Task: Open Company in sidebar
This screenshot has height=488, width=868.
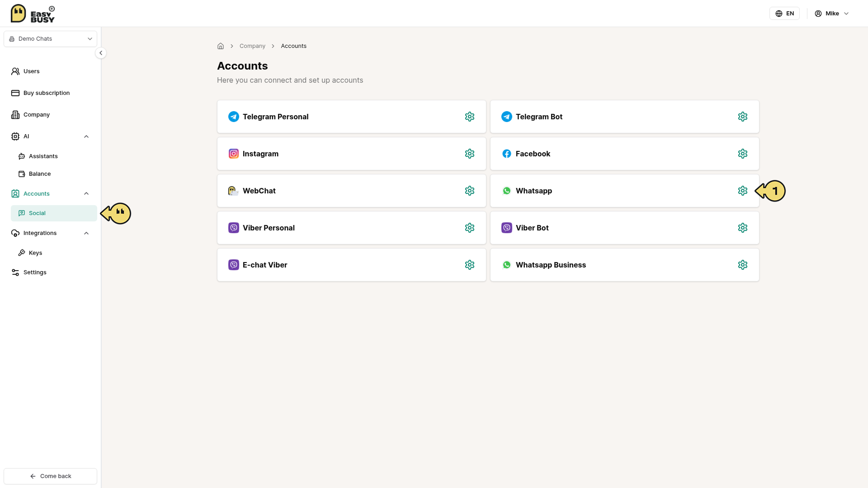Action: [x=50, y=115]
